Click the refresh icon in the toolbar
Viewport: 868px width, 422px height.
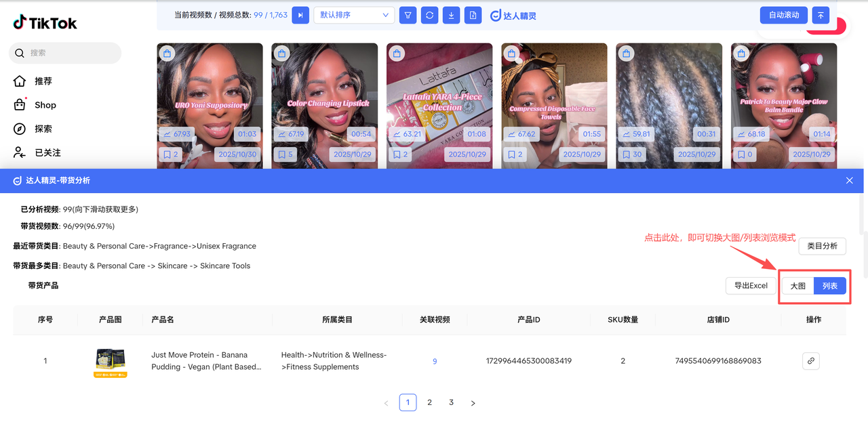coord(429,15)
